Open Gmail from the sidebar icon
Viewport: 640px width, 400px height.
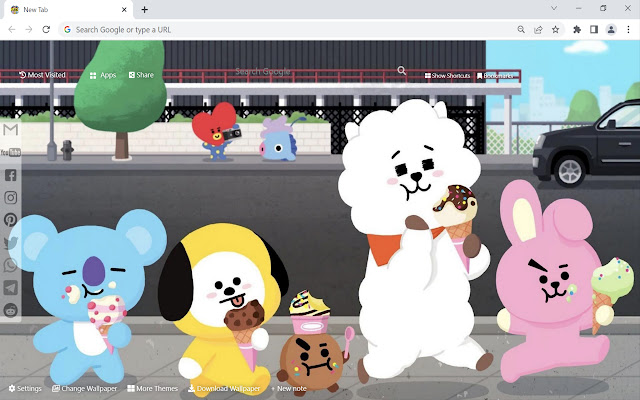click(x=10, y=130)
